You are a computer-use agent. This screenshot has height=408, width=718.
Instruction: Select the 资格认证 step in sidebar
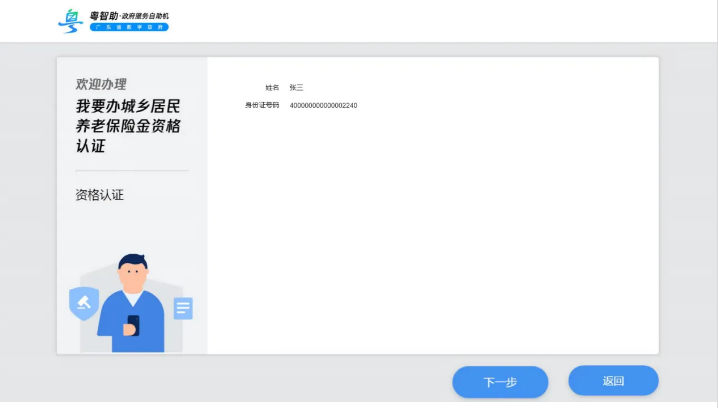pos(100,195)
